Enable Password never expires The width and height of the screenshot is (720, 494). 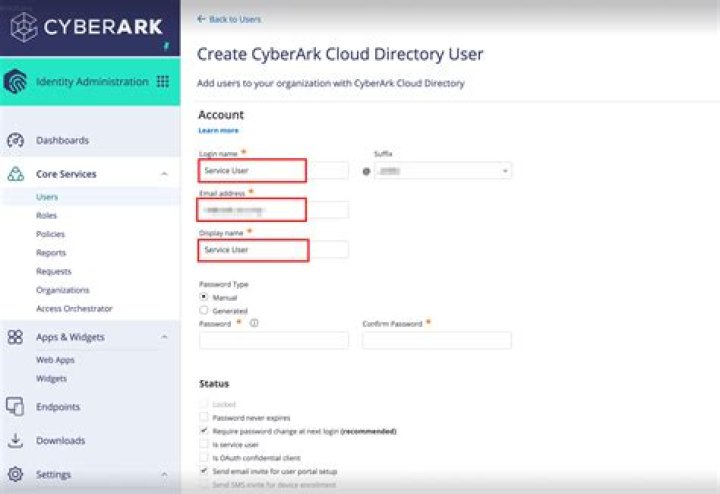tap(204, 417)
